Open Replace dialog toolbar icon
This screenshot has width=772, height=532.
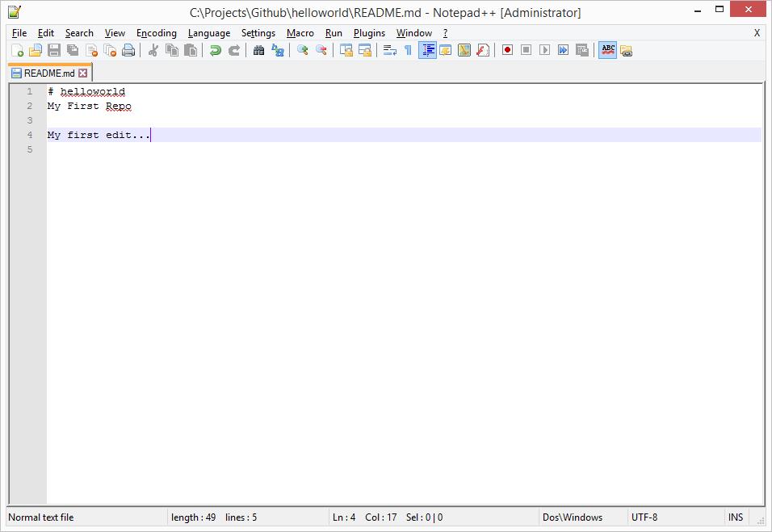pyautogui.click(x=278, y=50)
